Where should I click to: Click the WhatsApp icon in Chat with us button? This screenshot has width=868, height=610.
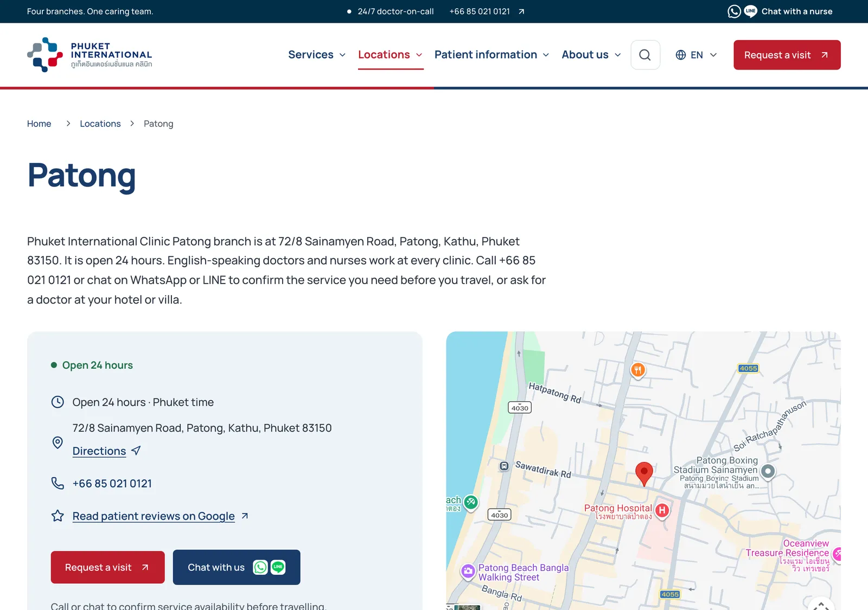tap(260, 567)
